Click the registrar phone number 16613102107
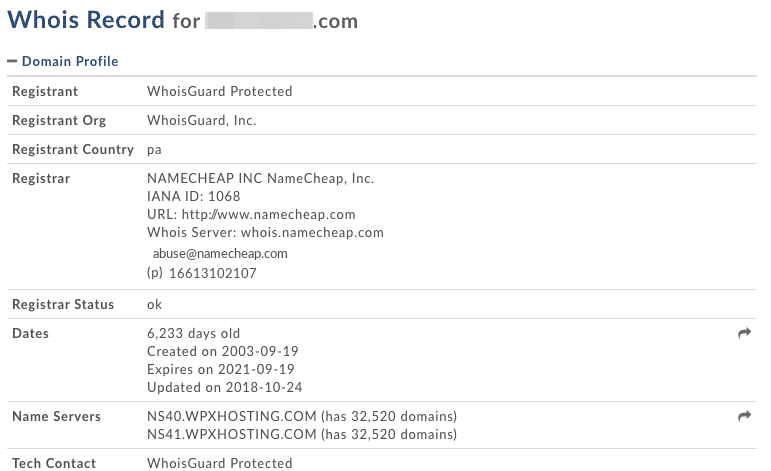771x471 pixels. pyautogui.click(x=212, y=273)
